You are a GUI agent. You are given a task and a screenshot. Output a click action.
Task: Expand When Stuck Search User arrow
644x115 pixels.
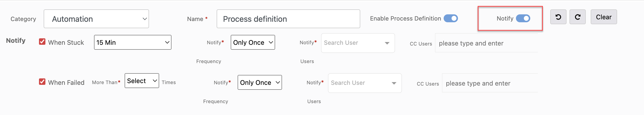click(387, 43)
